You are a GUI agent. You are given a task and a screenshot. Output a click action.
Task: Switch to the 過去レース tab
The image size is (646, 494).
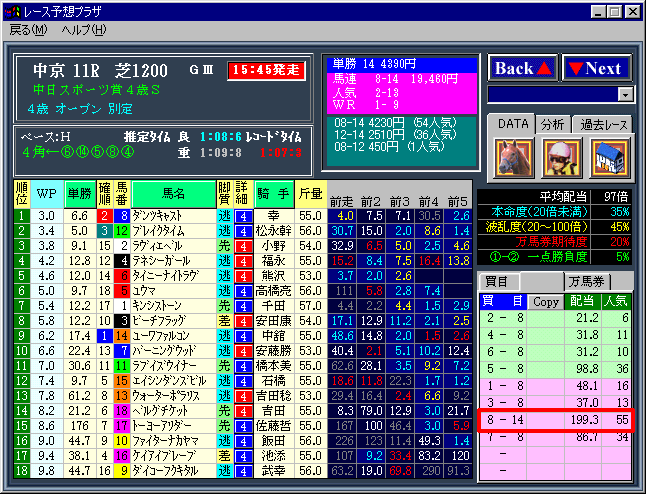tap(602, 124)
